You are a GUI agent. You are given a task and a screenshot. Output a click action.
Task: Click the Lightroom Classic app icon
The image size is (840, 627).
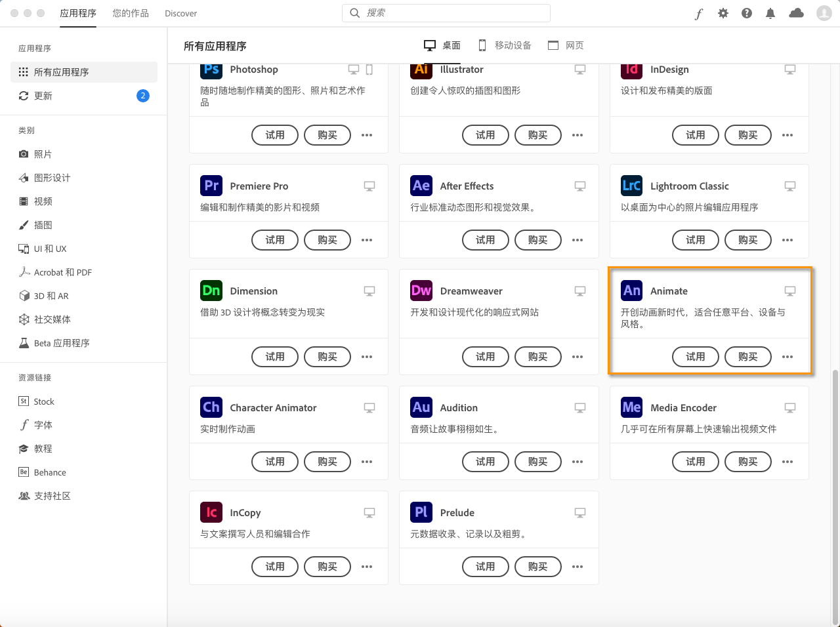click(631, 186)
